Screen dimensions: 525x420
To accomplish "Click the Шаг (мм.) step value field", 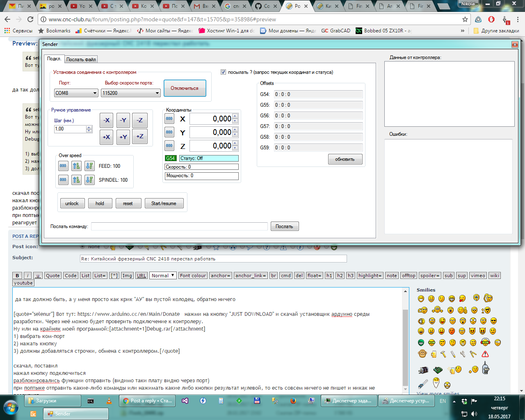I will tap(70, 129).
